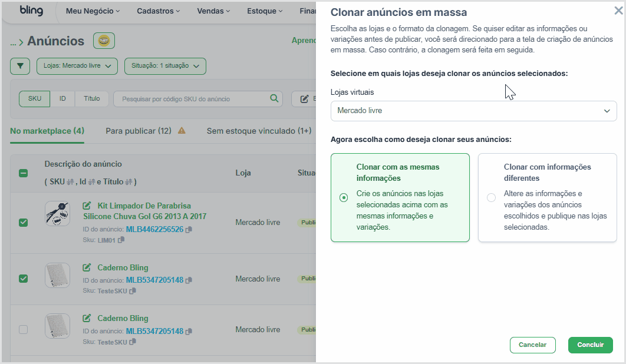Switch to Para publicar (12) tab
The width and height of the screenshot is (626, 364).
(139, 131)
